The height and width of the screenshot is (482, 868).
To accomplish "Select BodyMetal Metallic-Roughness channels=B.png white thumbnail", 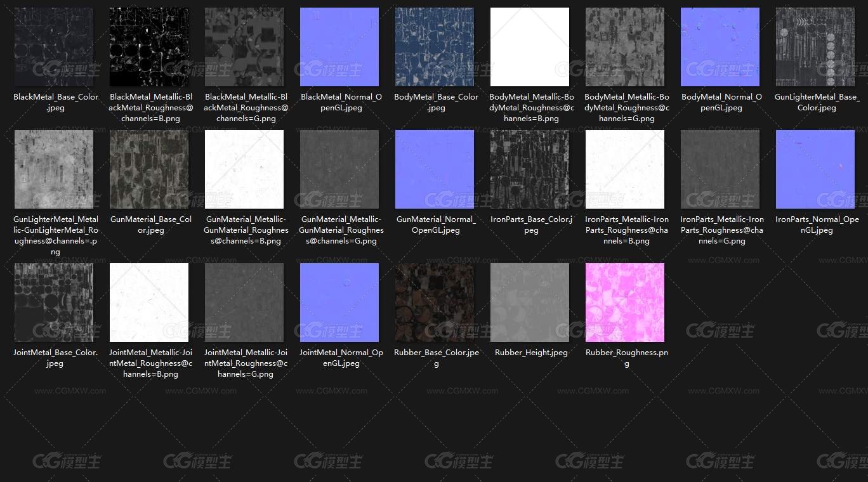I will 530,47.
